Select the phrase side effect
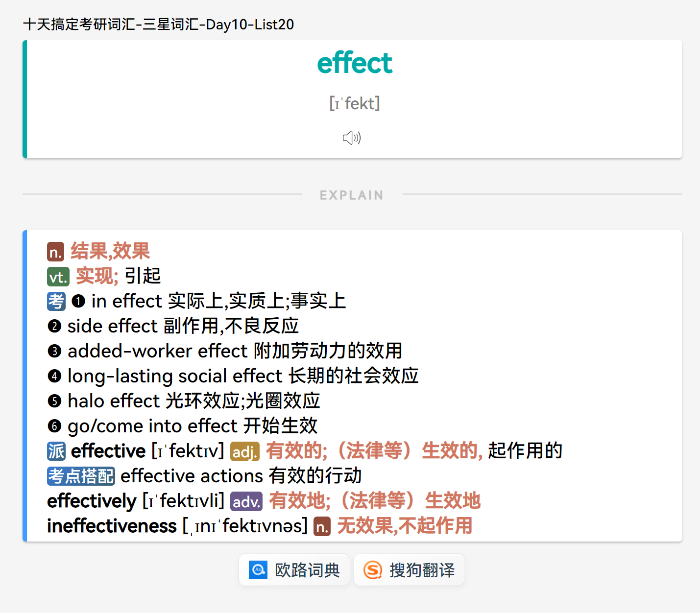This screenshot has width=700, height=613. pyautogui.click(x=113, y=326)
